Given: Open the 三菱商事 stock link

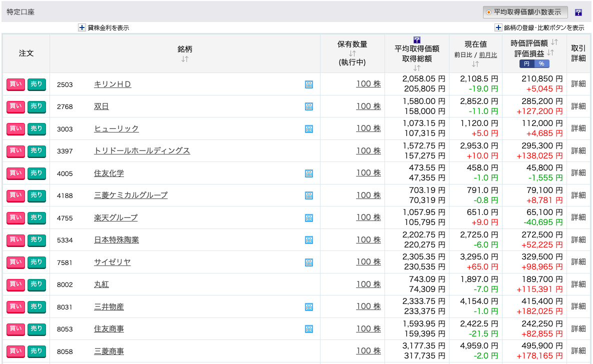Looking at the screenshot, I should click(109, 351).
